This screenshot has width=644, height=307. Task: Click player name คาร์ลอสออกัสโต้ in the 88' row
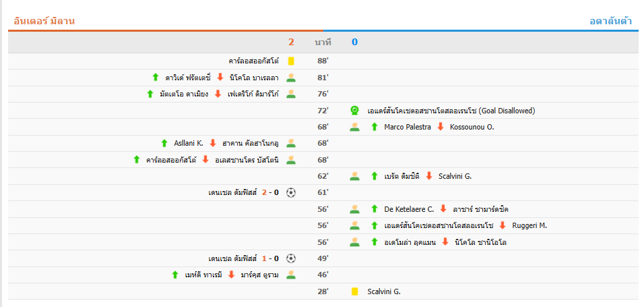coord(254,61)
